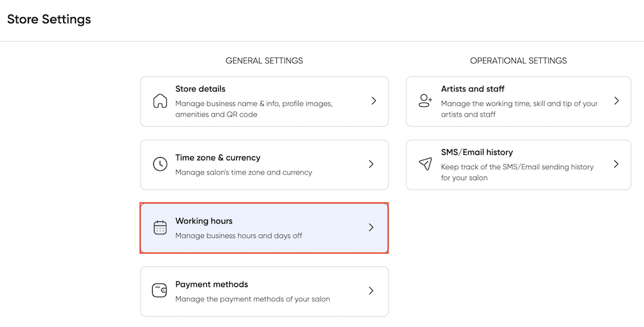Click the paper plane SMS/Email icon
The width and height of the screenshot is (644, 327).
click(425, 163)
